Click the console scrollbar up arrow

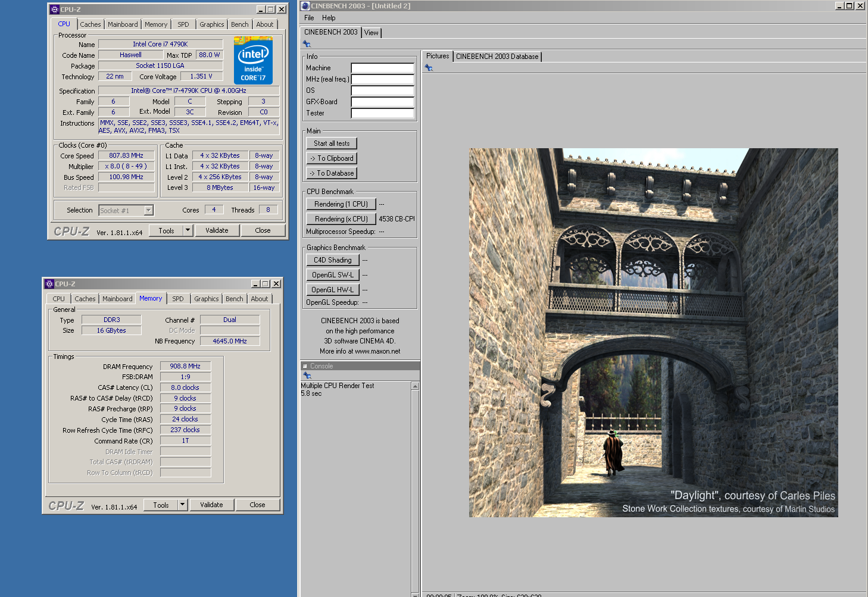pos(415,386)
